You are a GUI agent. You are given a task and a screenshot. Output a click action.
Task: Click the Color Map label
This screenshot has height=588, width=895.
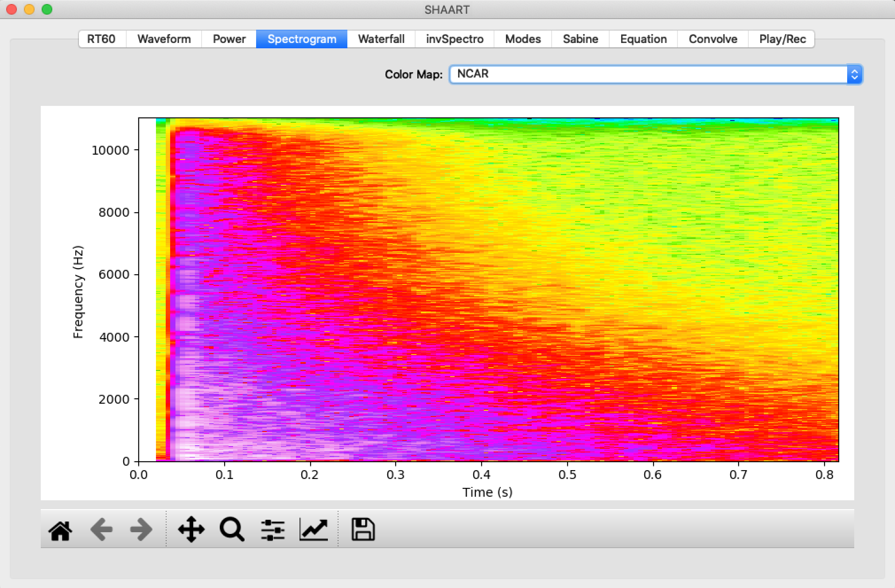coord(413,74)
